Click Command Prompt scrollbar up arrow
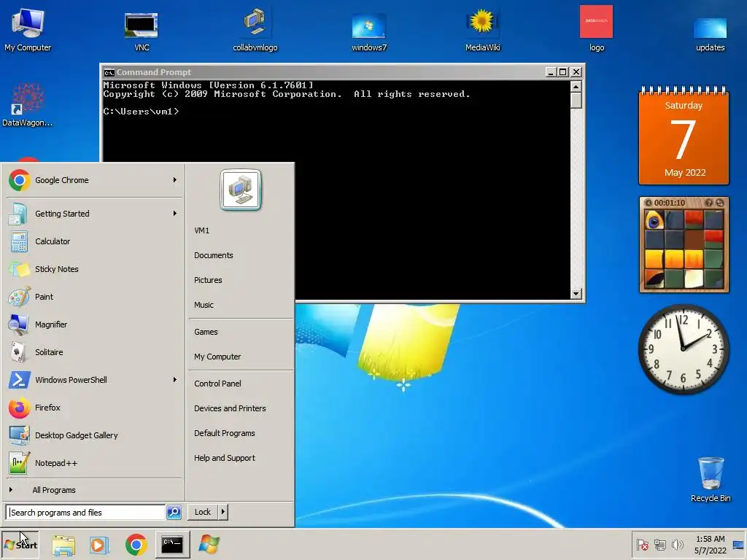Viewport: 747px width, 560px height. click(x=576, y=87)
